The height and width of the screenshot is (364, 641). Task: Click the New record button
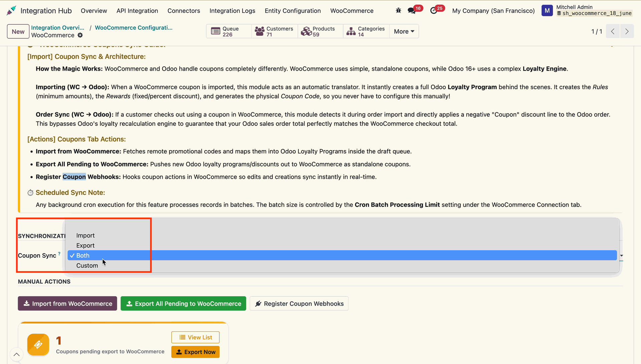coord(18,32)
